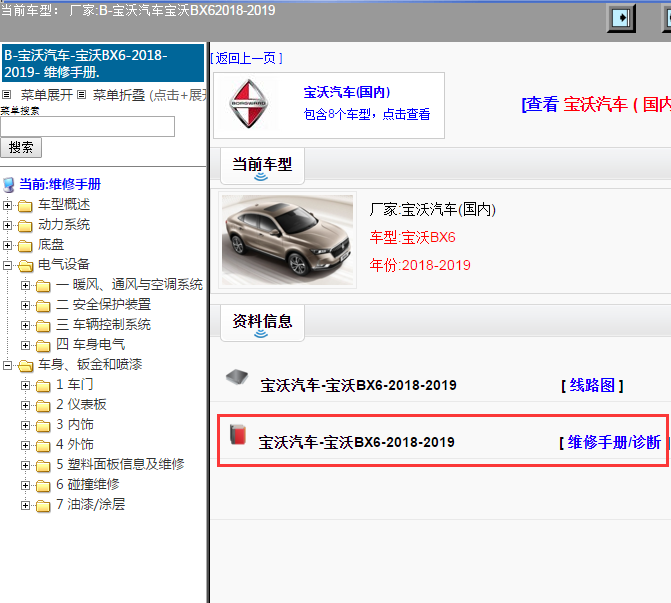Click the open 电气设备 folder icon
671x603 pixels.
26,266
